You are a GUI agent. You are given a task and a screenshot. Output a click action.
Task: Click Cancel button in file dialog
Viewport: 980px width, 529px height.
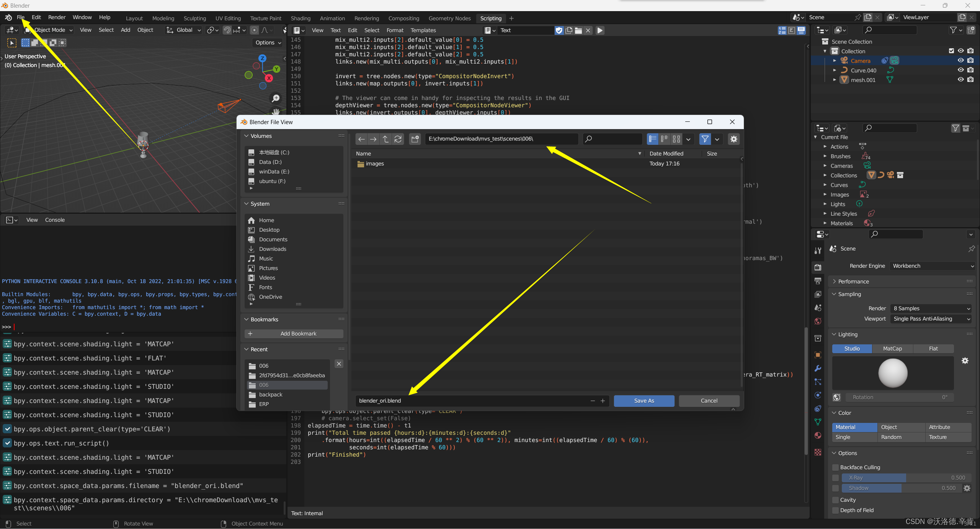pyautogui.click(x=709, y=400)
